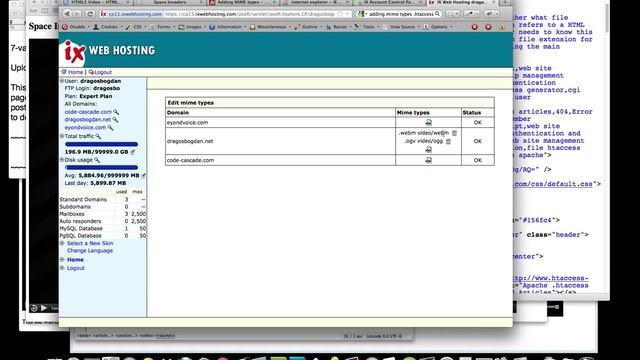This screenshot has height=360, width=640.
Task: Open code-cascade.com link in the sidebar
Action: [x=88, y=112]
